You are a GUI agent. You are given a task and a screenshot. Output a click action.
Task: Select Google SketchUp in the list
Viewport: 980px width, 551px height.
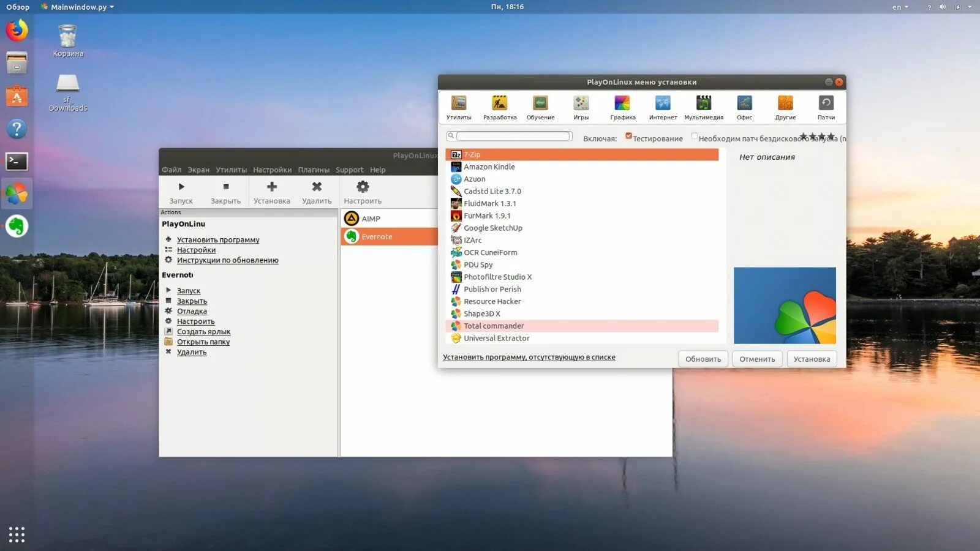point(582,228)
